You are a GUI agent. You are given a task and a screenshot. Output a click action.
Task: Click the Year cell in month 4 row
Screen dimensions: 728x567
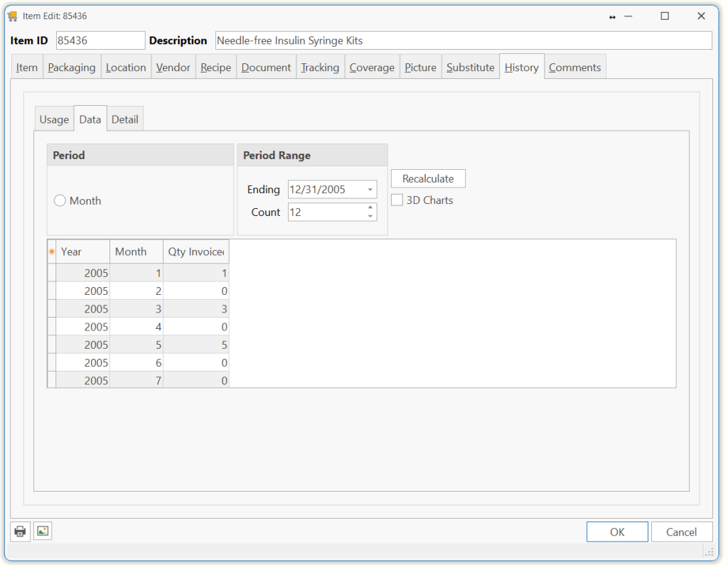[x=82, y=327]
